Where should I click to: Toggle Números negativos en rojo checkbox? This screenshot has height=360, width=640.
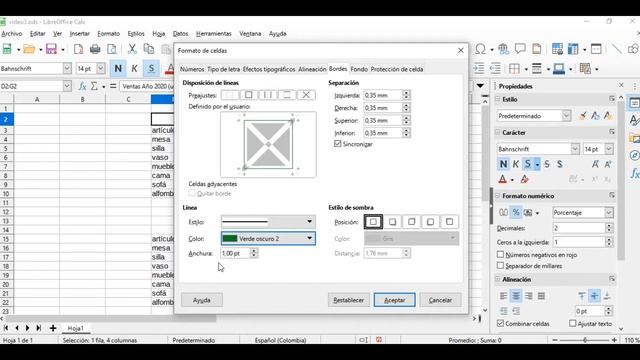pyautogui.click(x=500, y=254)
